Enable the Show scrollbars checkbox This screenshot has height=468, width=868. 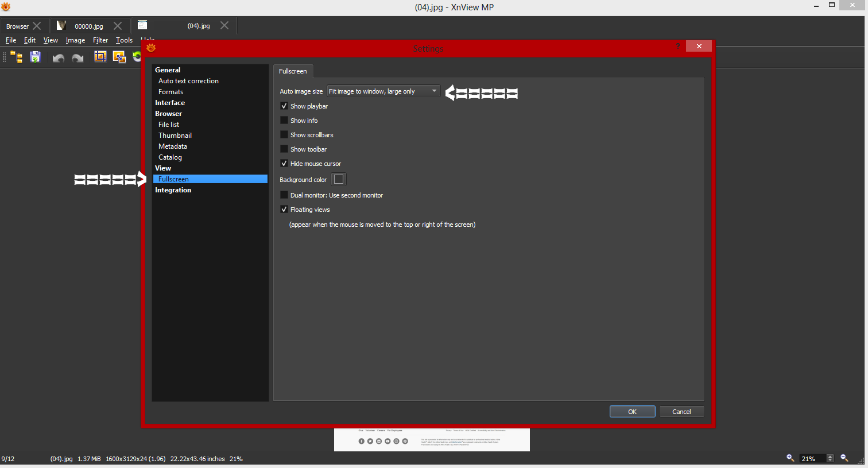coord(284,135)
